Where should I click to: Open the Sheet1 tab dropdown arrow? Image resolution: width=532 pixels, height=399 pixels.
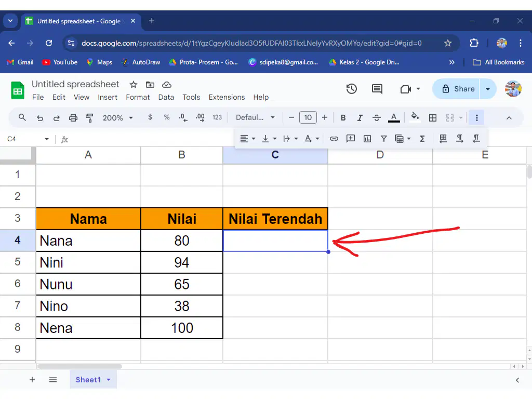(x=109, y=380)
